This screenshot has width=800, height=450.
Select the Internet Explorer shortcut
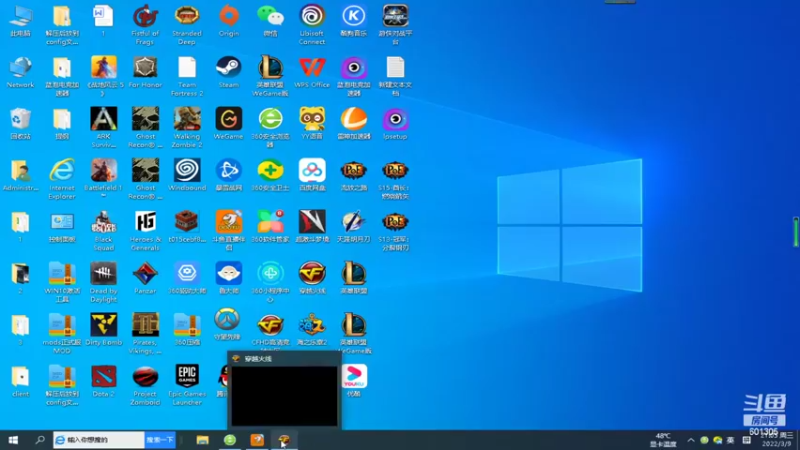tap(62, 179)
